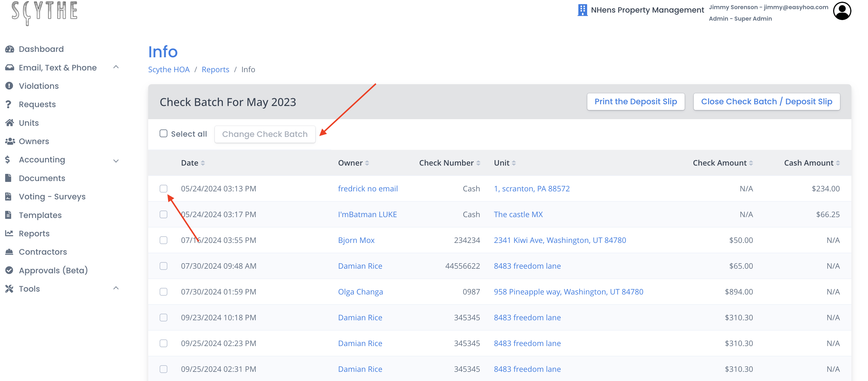Image resolution: width=868 pixels, height=381 pixels.
Task: Click the building icon beside NHens Property Management
Action: [582, 10]
